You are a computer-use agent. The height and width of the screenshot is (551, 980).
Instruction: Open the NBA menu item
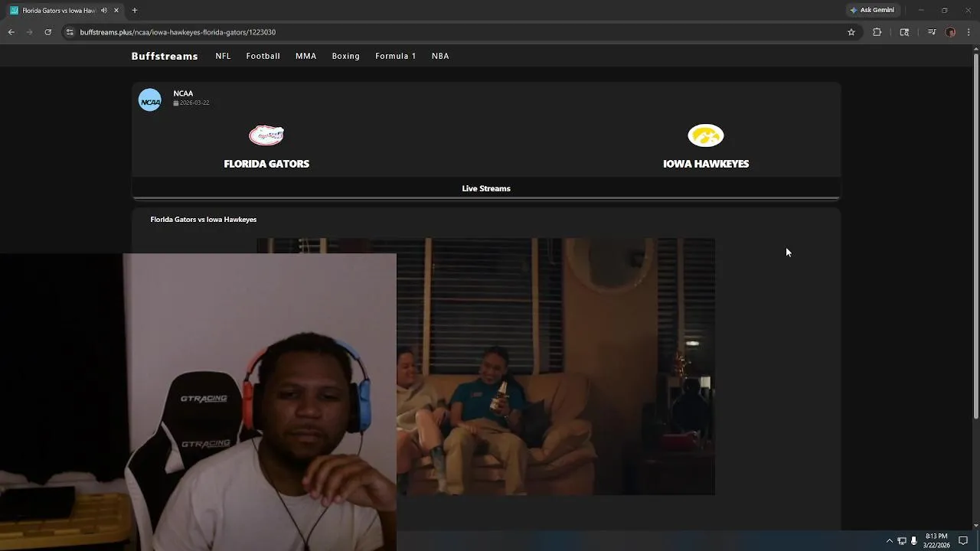[x=440, y=56]
